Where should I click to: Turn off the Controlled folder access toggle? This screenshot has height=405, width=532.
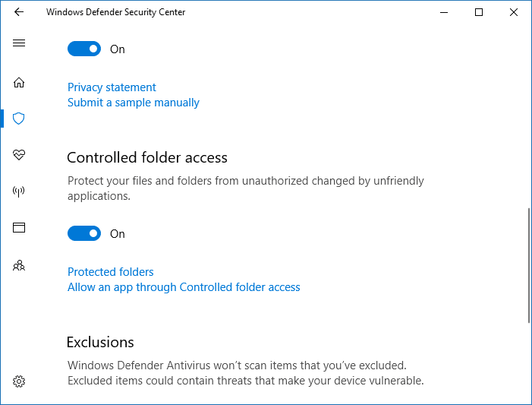tap(84, 233)
